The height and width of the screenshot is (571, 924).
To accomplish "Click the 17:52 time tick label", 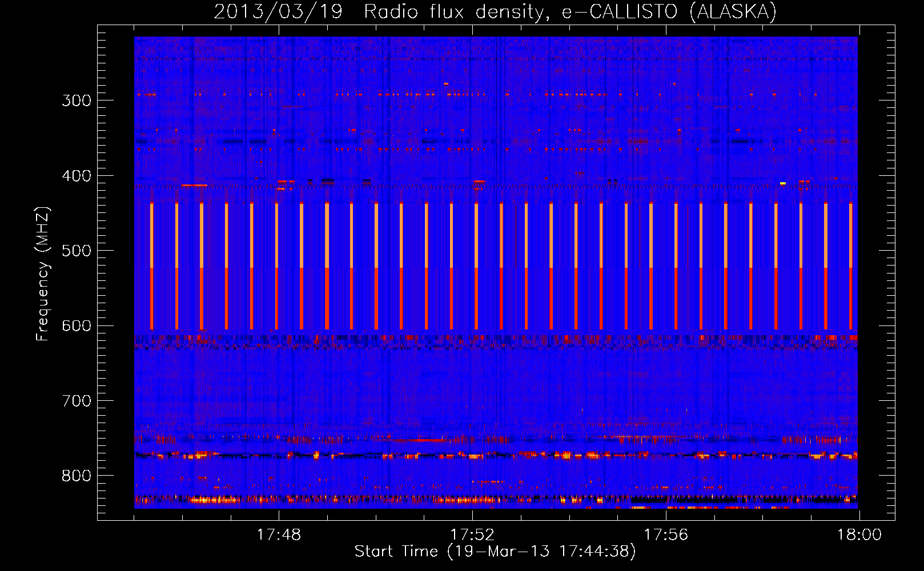I will tap(472, 535).
